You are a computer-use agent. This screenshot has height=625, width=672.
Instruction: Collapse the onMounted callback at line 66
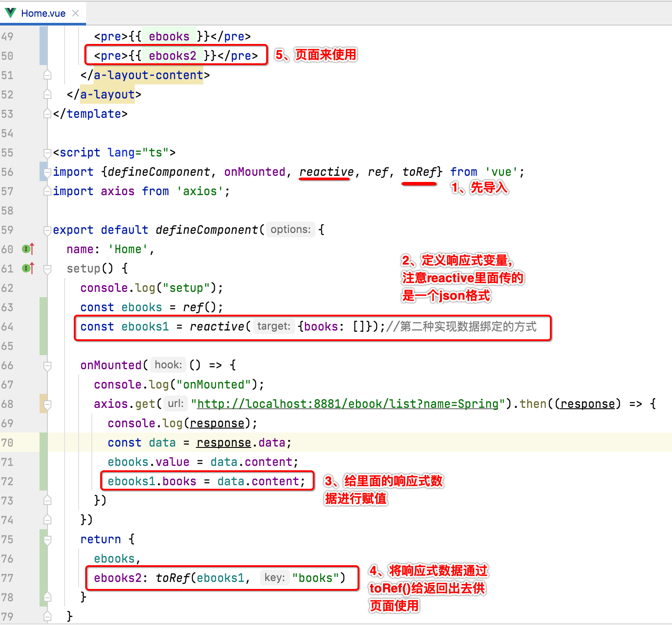pyautogui.click(x=47, y=365)
